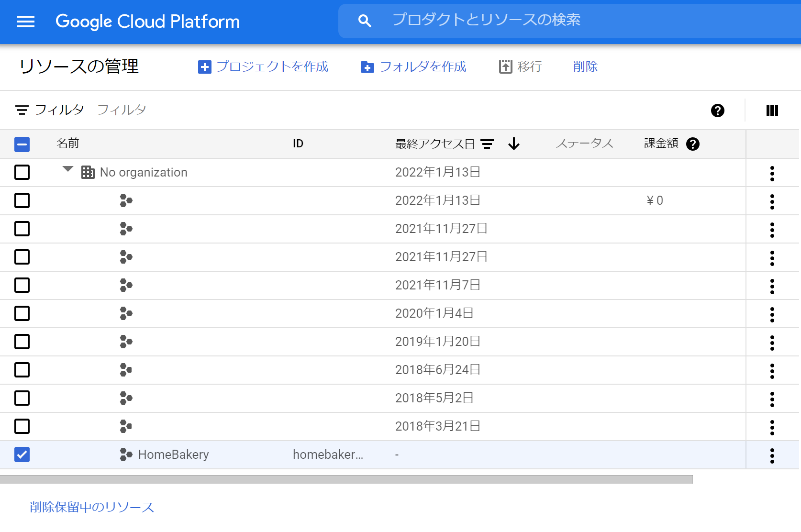Open the filter help question icon
The width and height of the screenshot is (801, 532).
(717, 111)
